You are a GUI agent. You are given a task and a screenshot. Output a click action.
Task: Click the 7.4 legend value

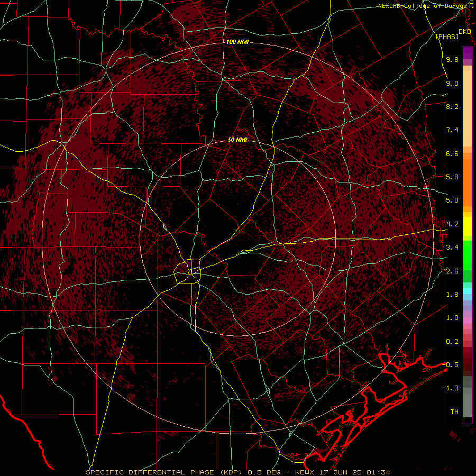[452, 130]
